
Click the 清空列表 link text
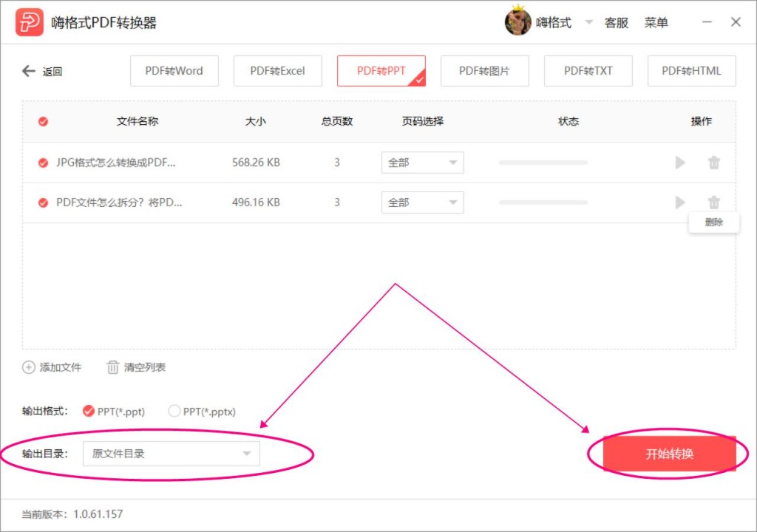(145, 367)
